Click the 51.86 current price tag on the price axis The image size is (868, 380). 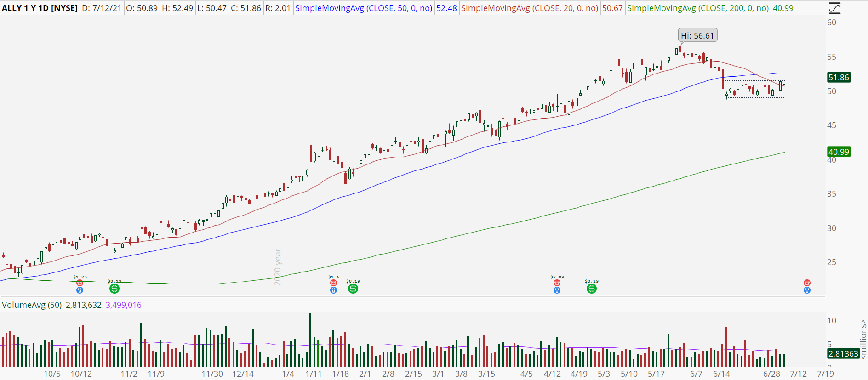pyautogui.click(x=839, y=77)
